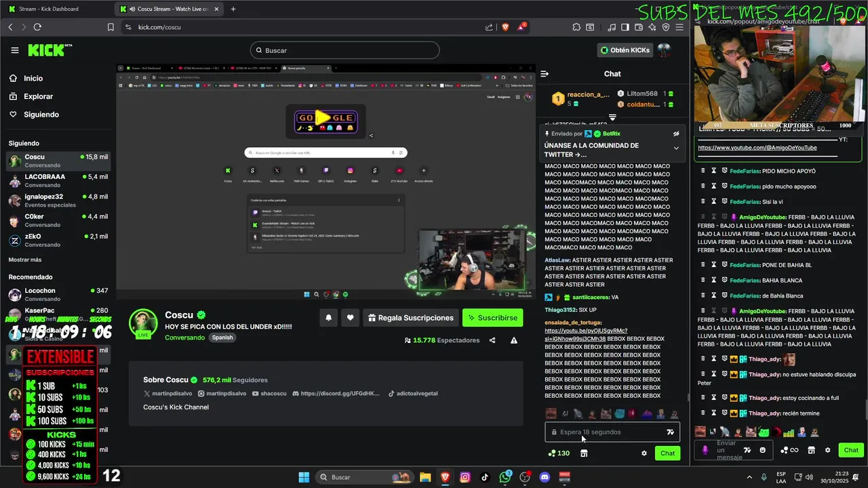Open Siguiendo in the sidebar

(x=41, y=115)
